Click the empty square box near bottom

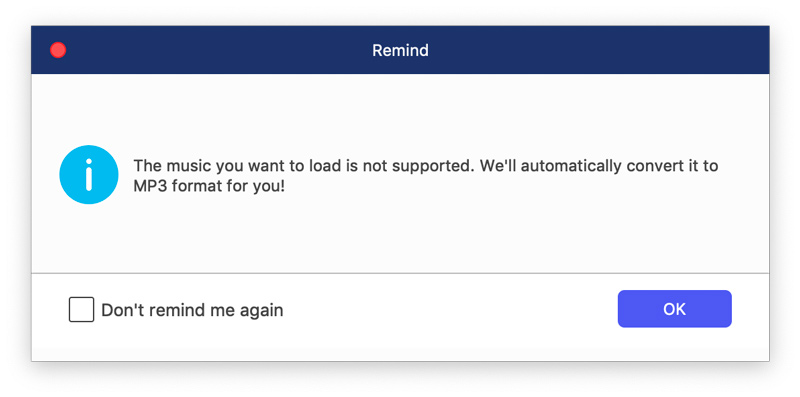coord(82,310)
